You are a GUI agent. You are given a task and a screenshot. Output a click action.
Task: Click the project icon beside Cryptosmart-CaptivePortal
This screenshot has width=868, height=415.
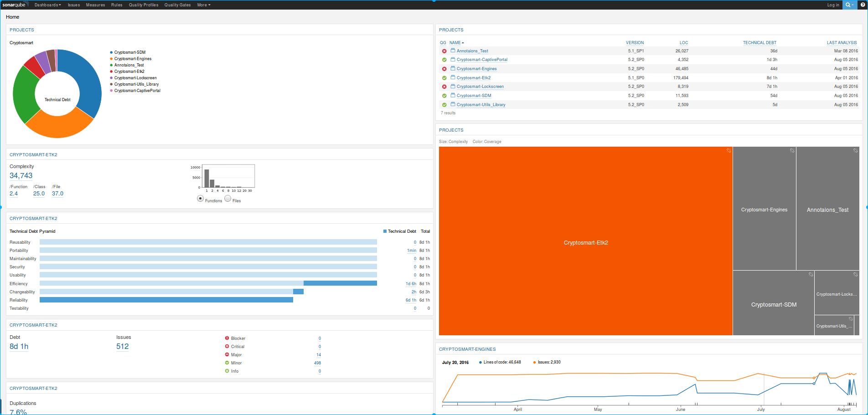coord(453,59)
